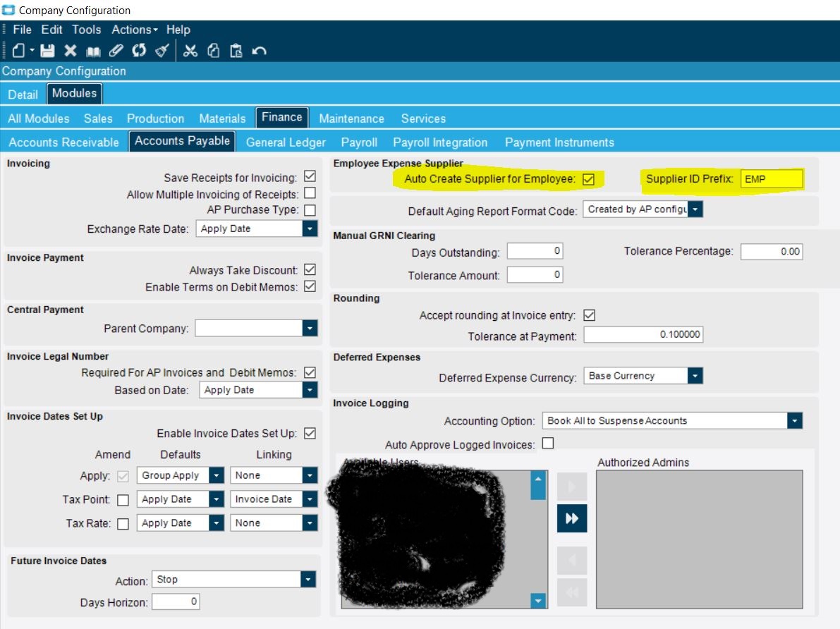Screen dimensions: 840x629
Task: Open the Deferred Expense Currency dropdown
Action: (x=695, y=376)
